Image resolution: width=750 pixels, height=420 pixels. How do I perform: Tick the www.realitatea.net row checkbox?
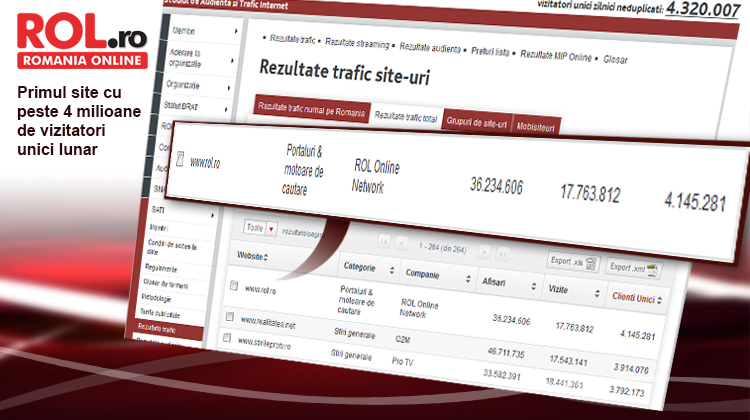[x=230, y=316]
